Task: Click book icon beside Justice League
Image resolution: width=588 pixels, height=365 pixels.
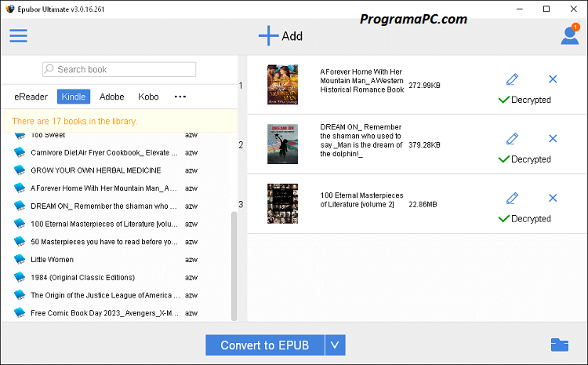Action: tap(20, 295)
